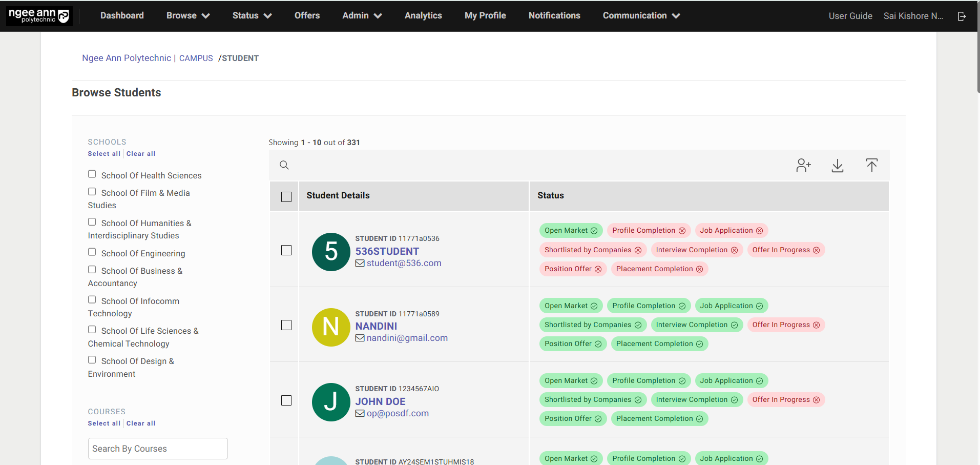Click the yellow N avatar for Nandini
Viewport: 980px width, 465px height.
[x=331, y=327]
